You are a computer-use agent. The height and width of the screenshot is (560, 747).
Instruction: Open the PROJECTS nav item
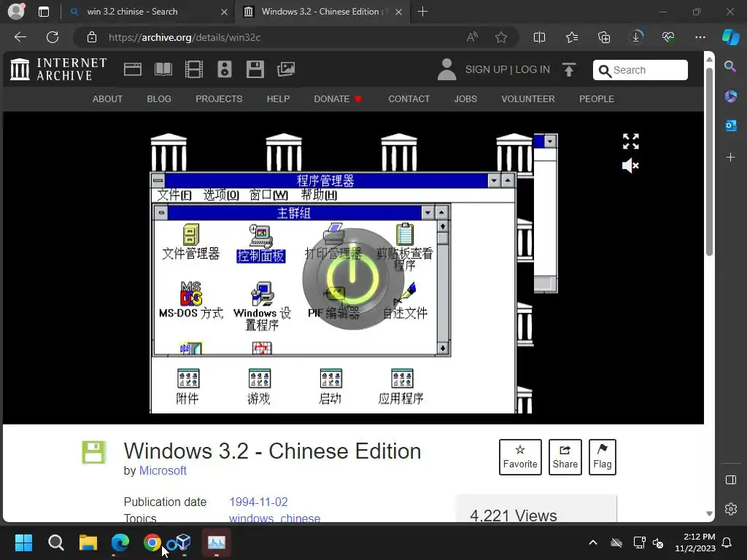pyautogui.click(x=219, y=99)
